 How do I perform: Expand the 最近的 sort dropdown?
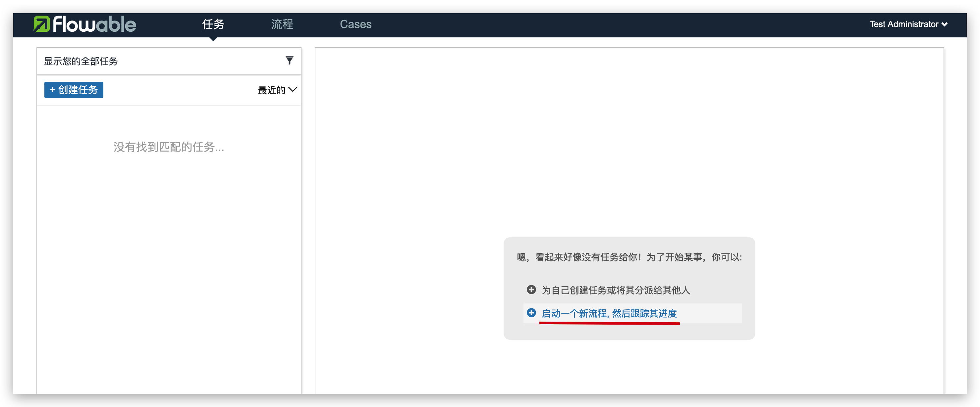click(x=272, y=90)
